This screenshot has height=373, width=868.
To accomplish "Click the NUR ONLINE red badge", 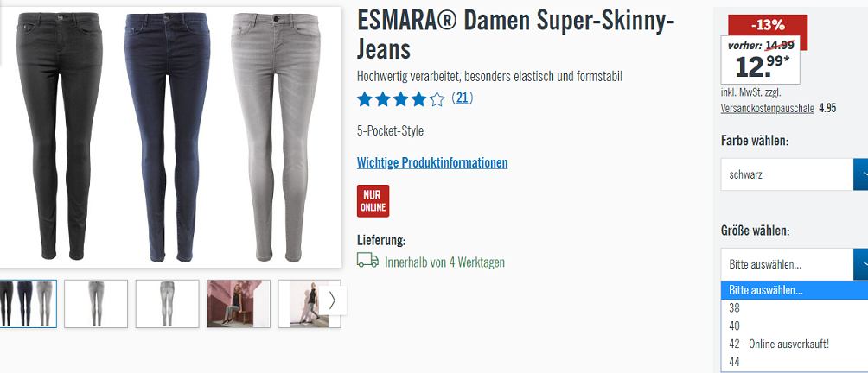I will click(373, 201).
